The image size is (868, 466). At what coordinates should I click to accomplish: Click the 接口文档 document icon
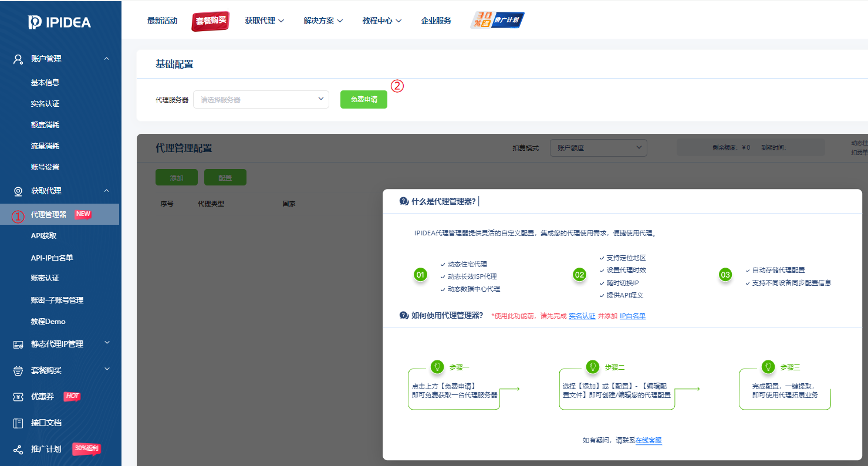point(18,423)
